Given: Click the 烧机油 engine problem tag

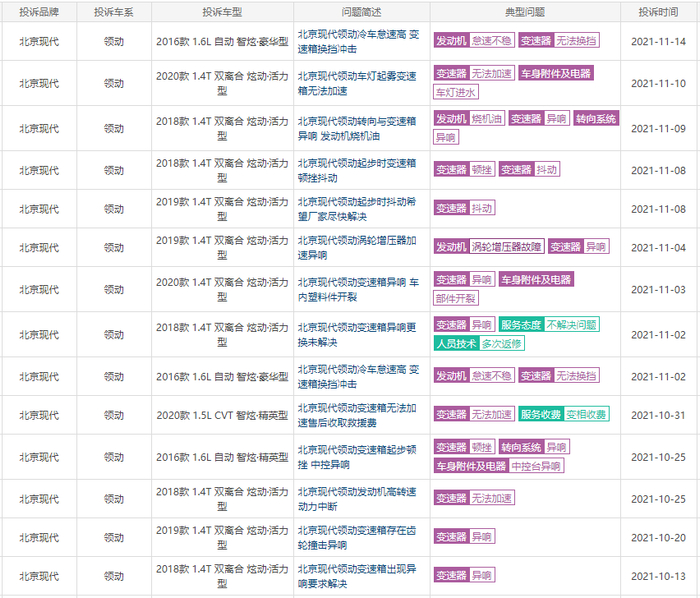Looking at the screenshot, I should point(487,118).
